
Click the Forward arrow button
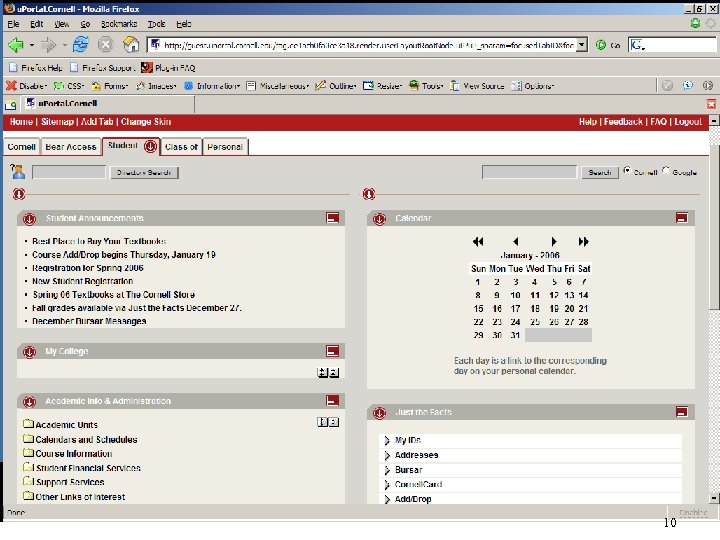[x=48, y=45]
